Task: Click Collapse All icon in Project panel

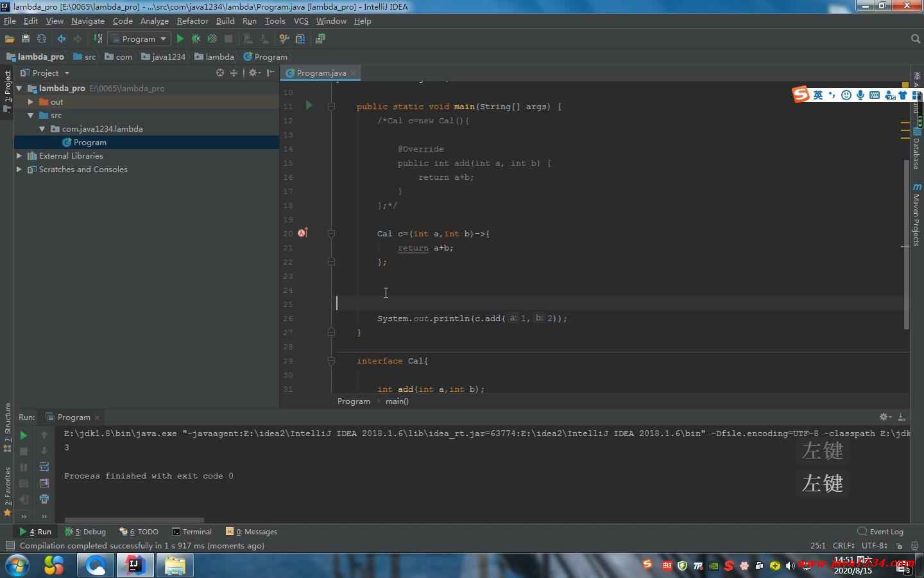Action: click(x=234, y=73)
